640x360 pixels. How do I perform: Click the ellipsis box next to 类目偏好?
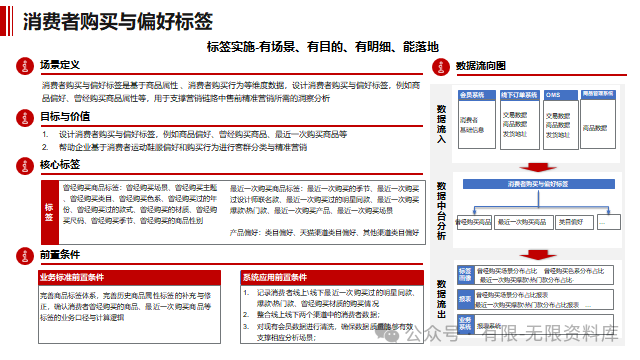pyautogui.click(x=609, y=222)
